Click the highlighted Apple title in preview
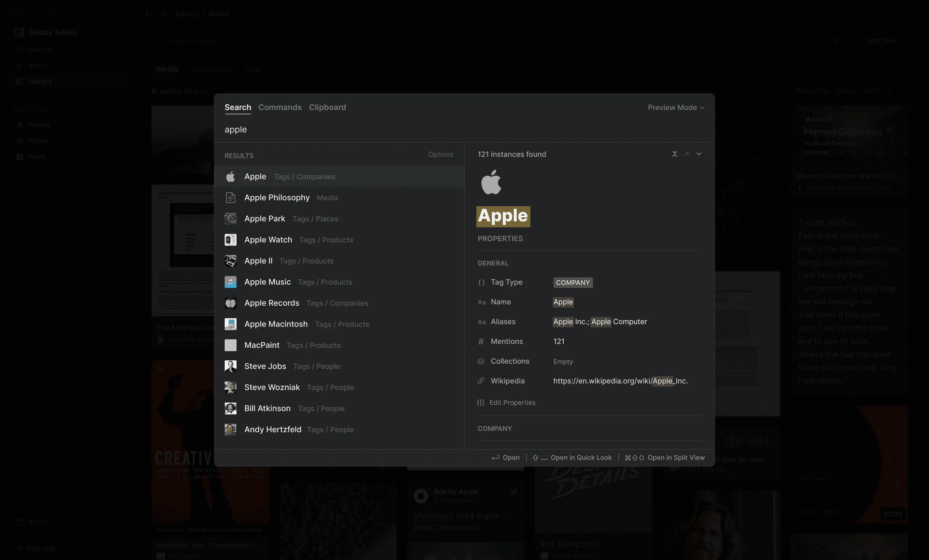Screen dimensions: 929x560 coord(503,216)
